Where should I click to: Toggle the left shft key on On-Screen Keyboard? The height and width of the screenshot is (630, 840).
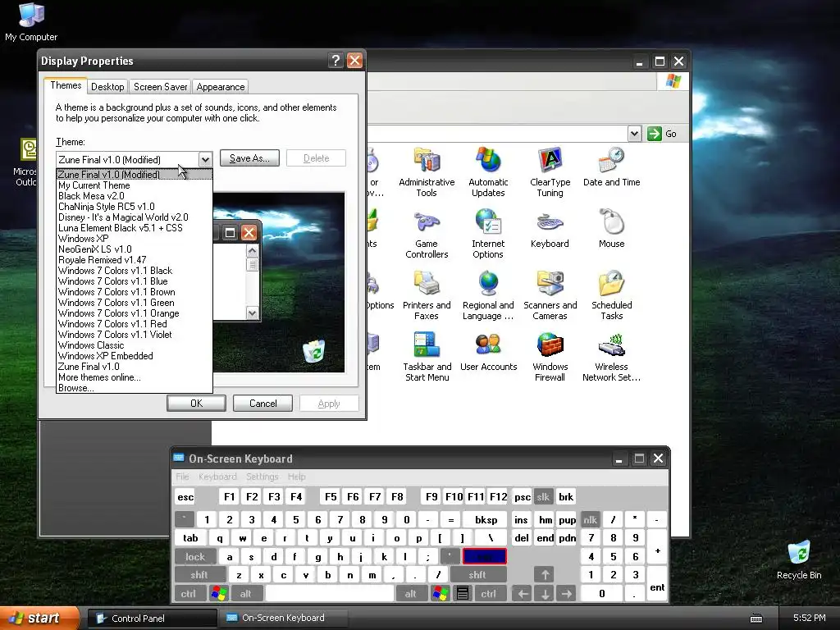click(x=199, y=575)
